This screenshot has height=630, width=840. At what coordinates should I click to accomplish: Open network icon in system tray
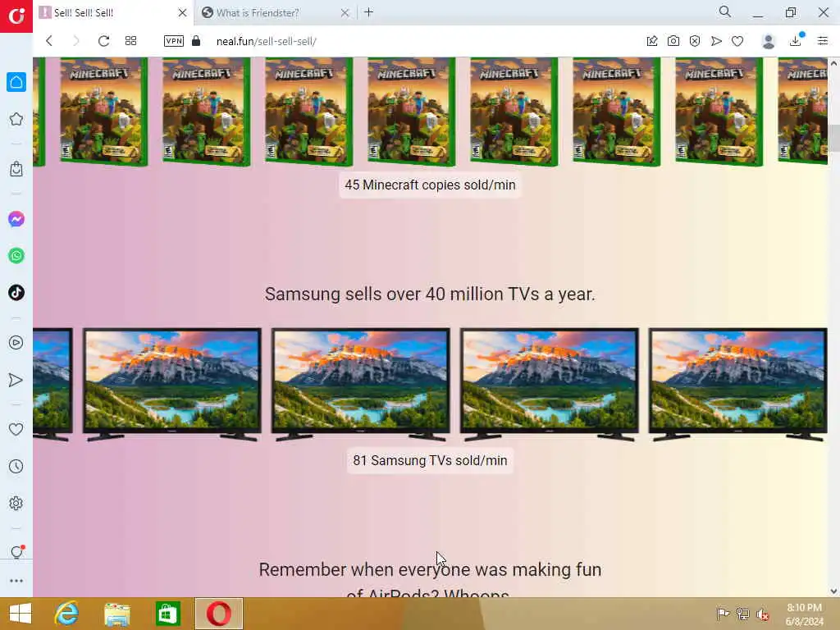pyautogui.click(x=742, y=614)
